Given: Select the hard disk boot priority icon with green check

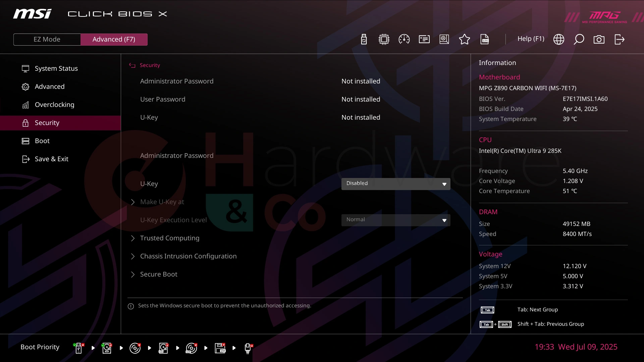Looking at the screenshot, I should click(107, 348).
